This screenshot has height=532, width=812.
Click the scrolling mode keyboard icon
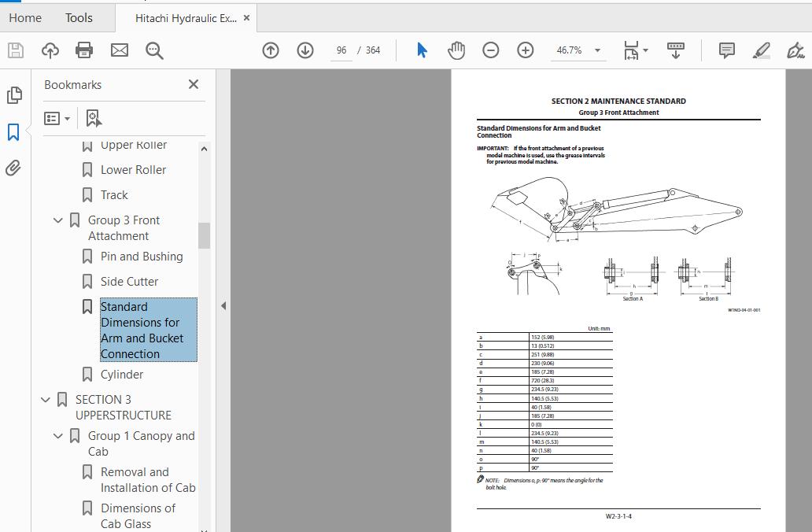(x=675, y=50)
